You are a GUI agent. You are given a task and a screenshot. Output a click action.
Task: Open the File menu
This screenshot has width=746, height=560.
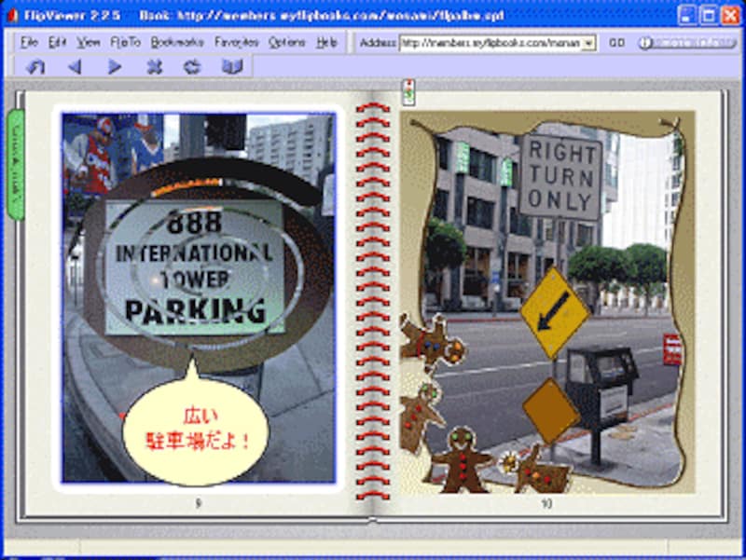[x=29, y=43]
